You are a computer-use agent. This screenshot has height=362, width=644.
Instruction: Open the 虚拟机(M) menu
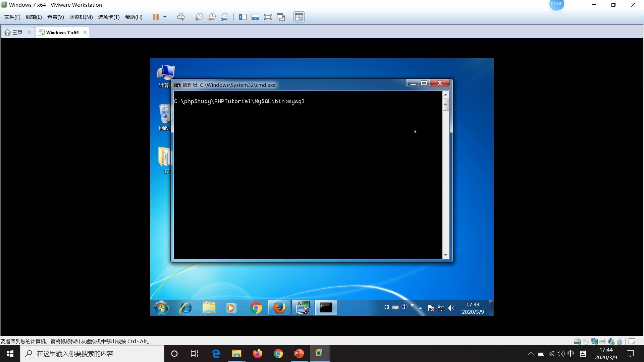(x=81, y=17)
